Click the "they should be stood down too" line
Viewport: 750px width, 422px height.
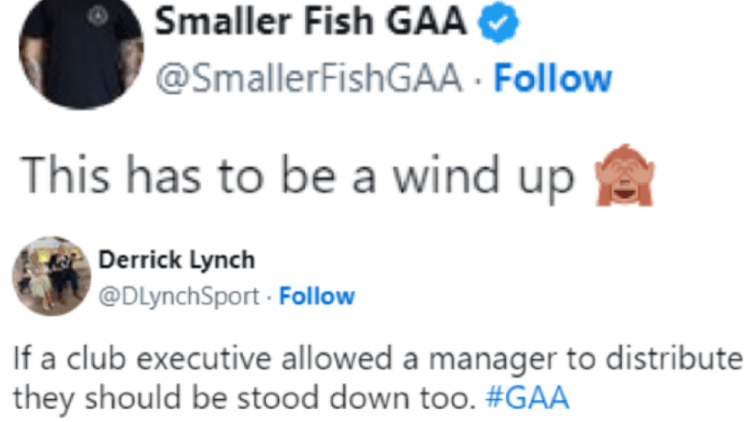click(242, 397)
